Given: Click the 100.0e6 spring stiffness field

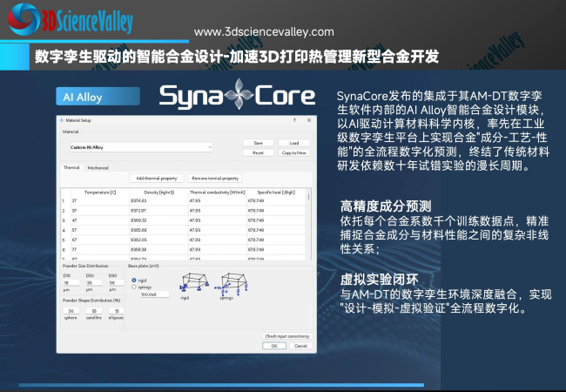Looking at the screenshot, I should coord(154,294).
